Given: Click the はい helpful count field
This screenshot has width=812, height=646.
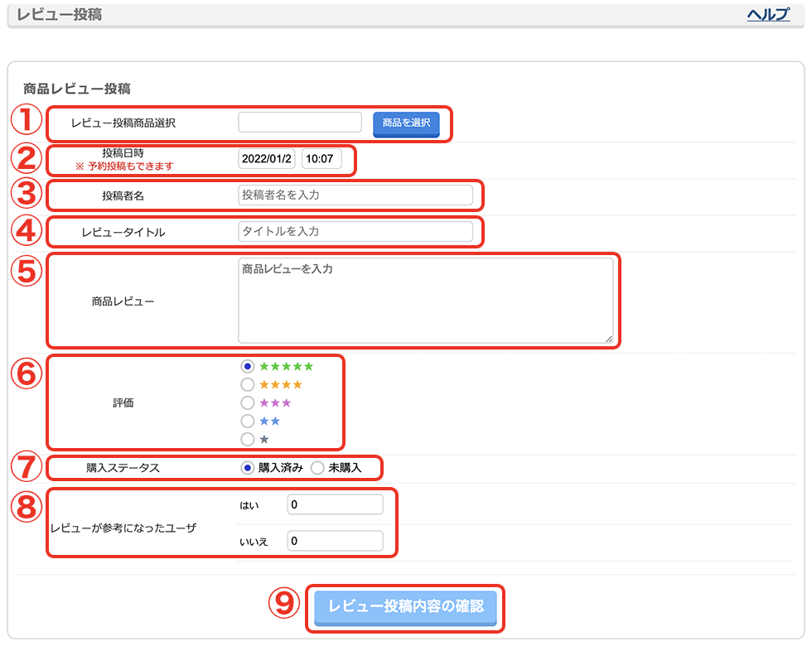Looking at the screenshot, I should (335, 504).
